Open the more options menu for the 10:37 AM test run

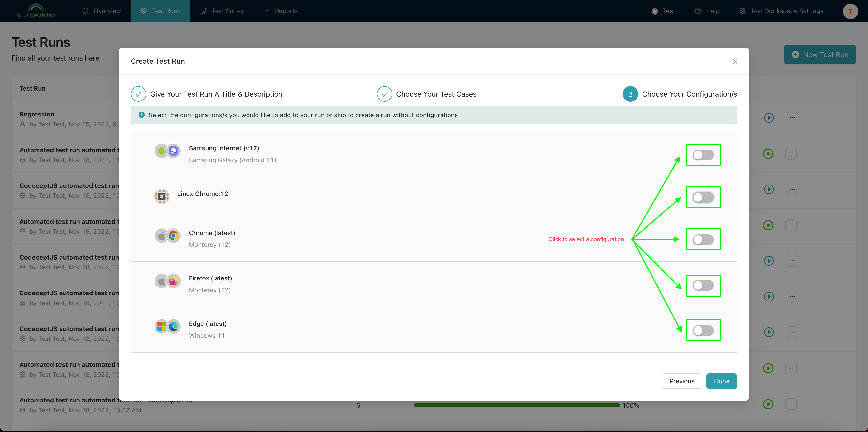coord(791,404)
